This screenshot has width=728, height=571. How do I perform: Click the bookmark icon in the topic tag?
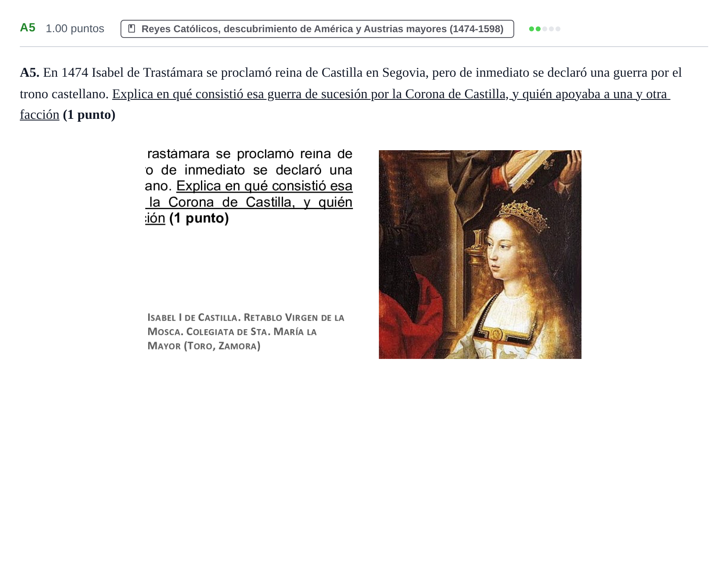pos(132,28)
